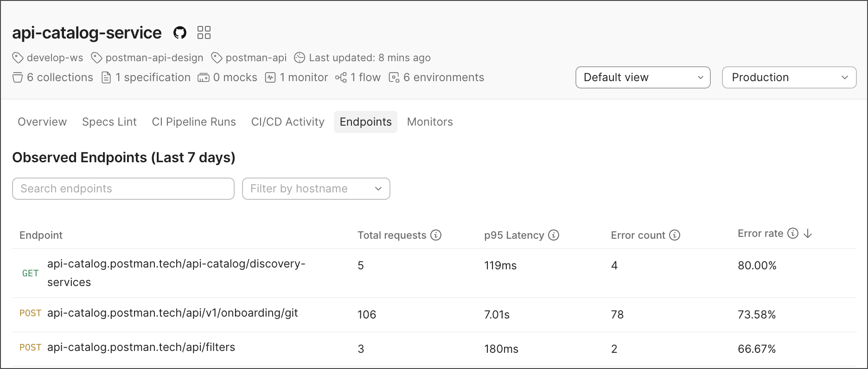The image size is (868, 369).
Task: Click the 73.58% error rate value
Action: [757, 315]
